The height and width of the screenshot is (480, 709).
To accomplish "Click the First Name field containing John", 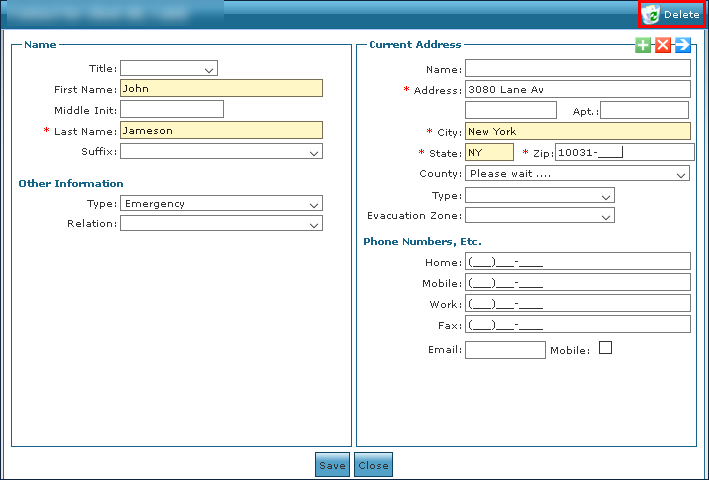I will point(221,88).
